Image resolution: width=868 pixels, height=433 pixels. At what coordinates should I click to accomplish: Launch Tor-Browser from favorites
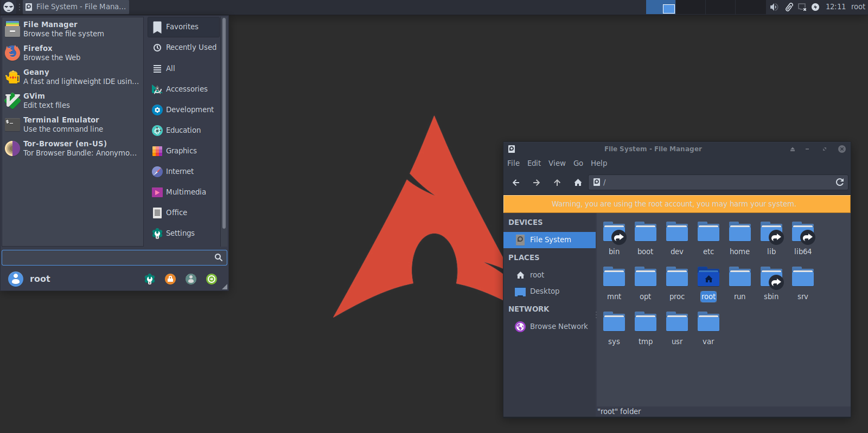(73, 148)
